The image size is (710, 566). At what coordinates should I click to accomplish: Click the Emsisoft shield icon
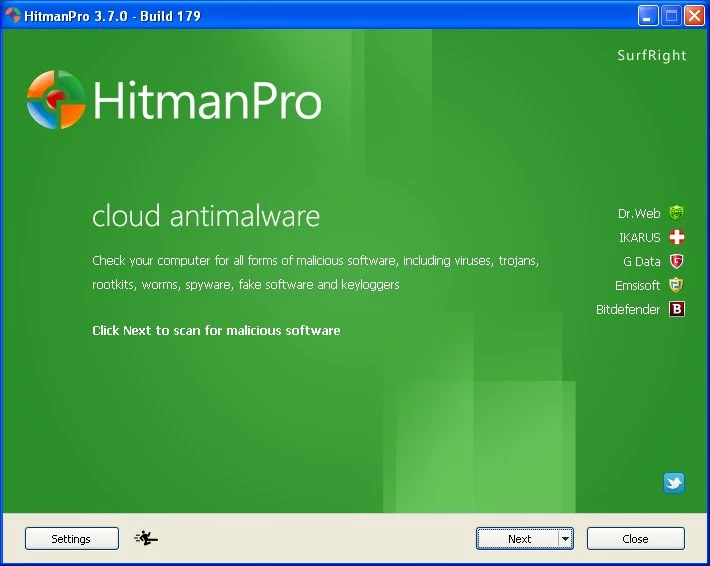coord(677,285)
